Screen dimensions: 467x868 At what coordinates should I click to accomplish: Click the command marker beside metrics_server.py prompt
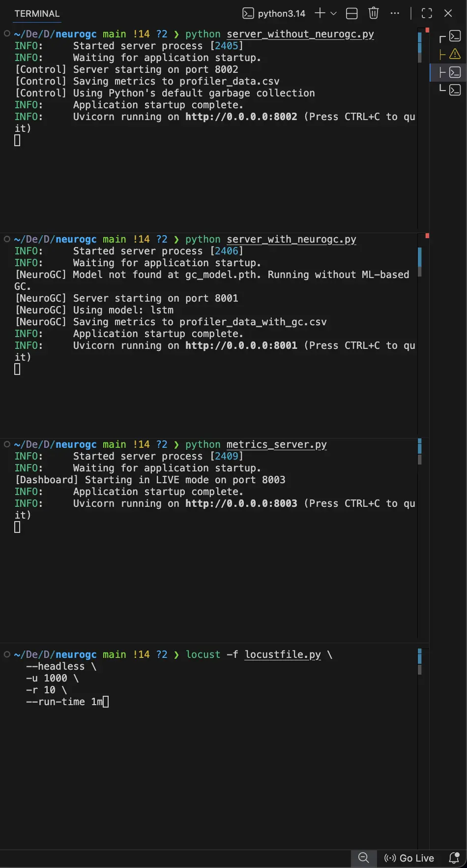point(7,444)
